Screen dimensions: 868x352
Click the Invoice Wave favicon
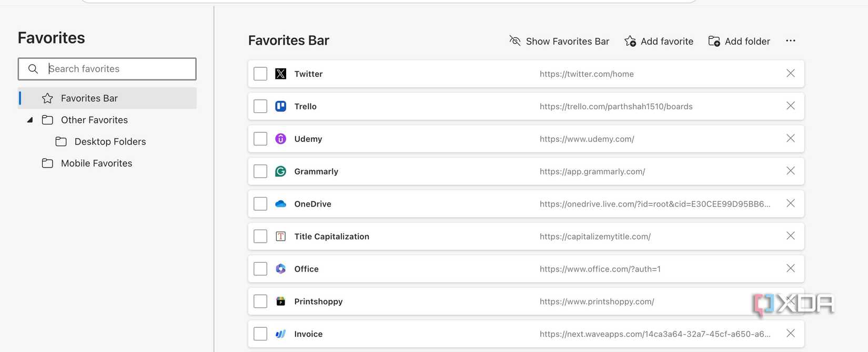[x=281, y=334]
